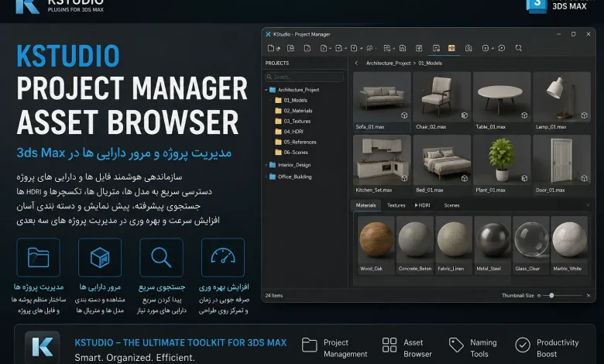
Task: Click the cube icon on the Kitchen_Set.max thumbnail
Action: 404,178
